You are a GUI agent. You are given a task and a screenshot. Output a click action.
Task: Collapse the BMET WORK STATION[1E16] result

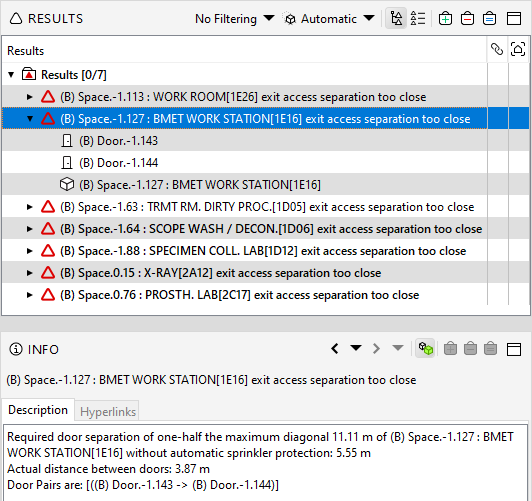[x=30, y=119]
